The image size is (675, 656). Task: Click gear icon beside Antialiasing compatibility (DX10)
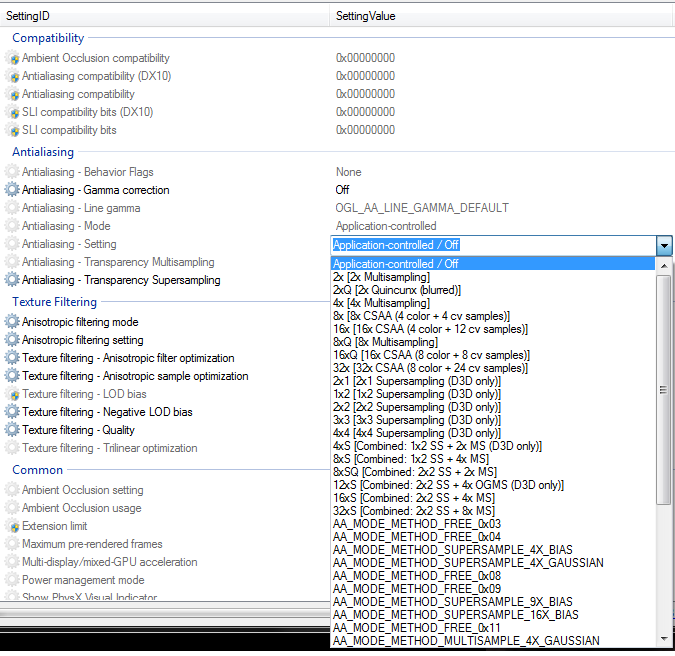tap(12, 76)
